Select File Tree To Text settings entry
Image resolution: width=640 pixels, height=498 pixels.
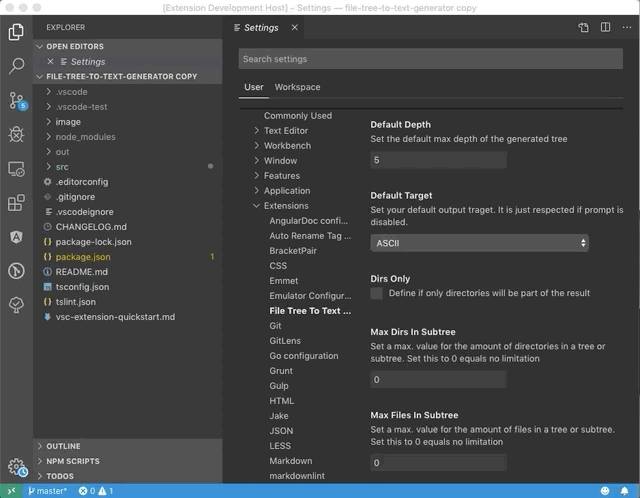coord(310,311)
